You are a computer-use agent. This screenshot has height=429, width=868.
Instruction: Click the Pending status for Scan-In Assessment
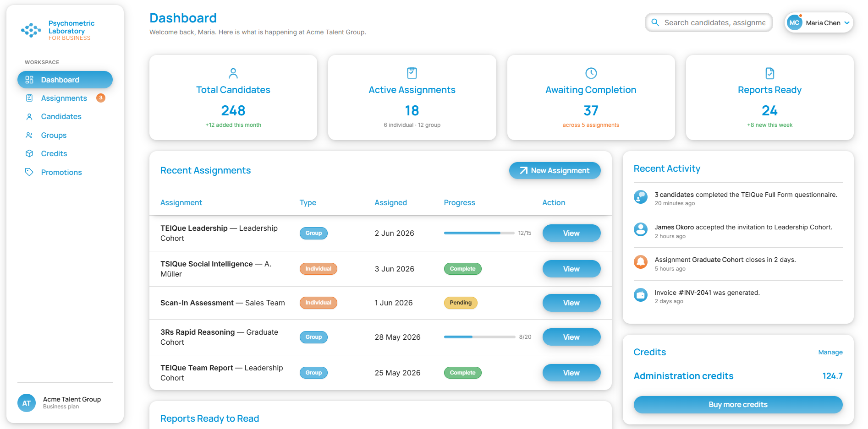[x=461, y=303]
